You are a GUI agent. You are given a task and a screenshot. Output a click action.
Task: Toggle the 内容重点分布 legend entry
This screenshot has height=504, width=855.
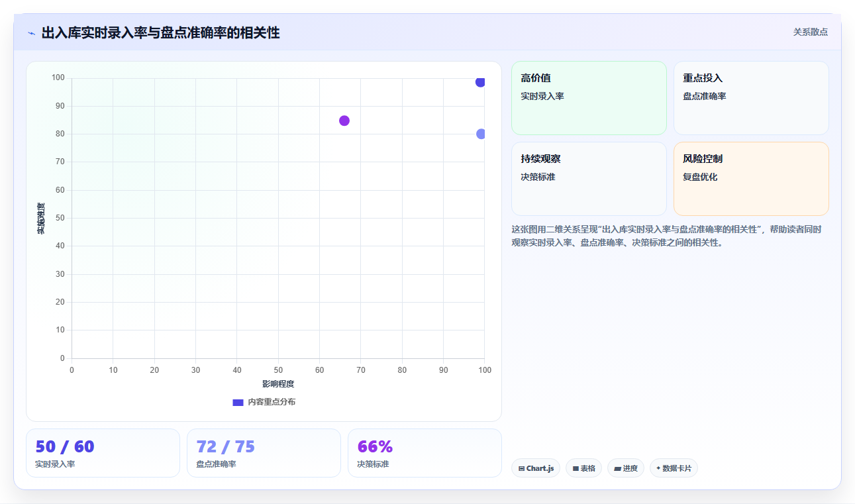point(264,402)
